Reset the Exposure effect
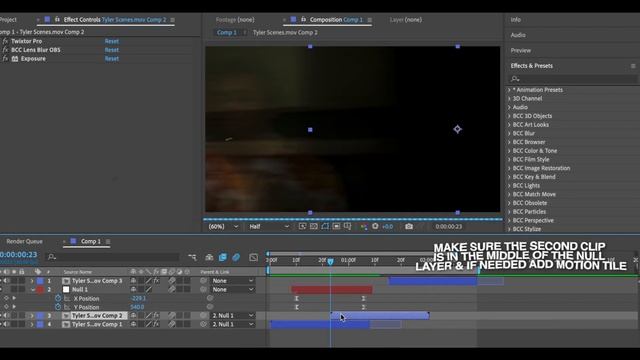This screenshot has height=360, width=640. pos(111,59)
